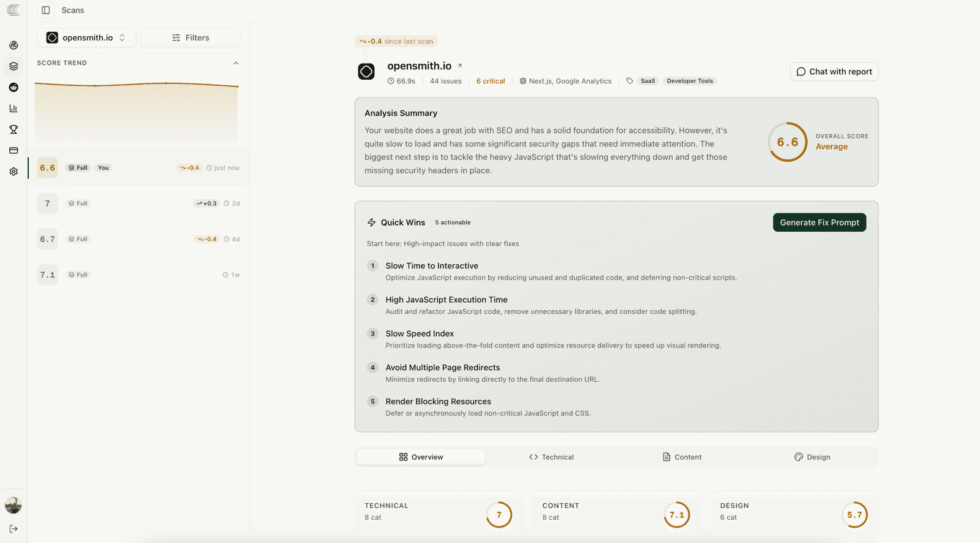Screen dimensions: 980x543
Task: Click the Developer Tools tag
Action: click(690, 81)
